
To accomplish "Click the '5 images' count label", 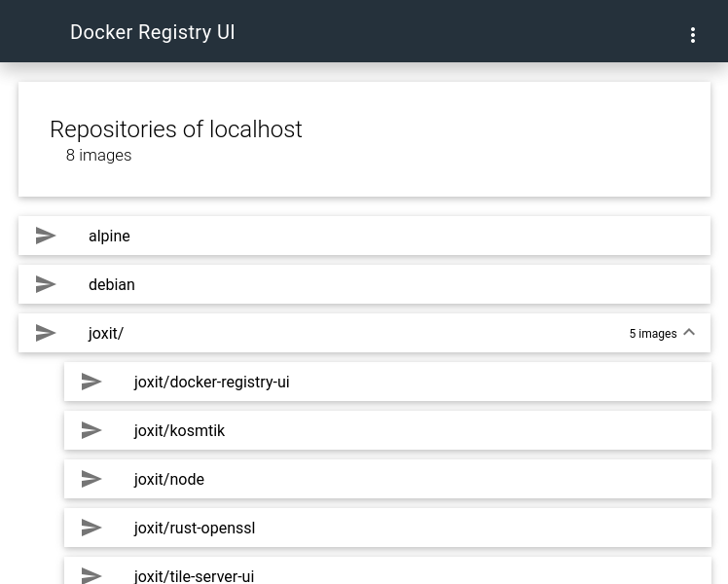I will (652, 334).
